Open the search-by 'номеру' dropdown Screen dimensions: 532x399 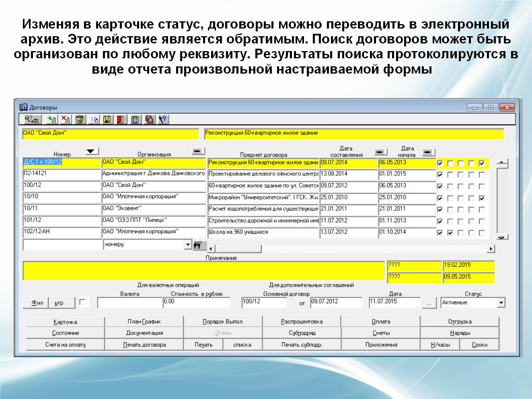click(188, 244)
